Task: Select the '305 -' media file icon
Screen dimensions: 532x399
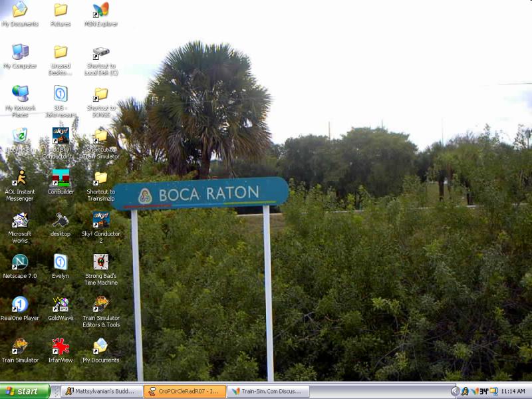Action: (x=61, y=102)
